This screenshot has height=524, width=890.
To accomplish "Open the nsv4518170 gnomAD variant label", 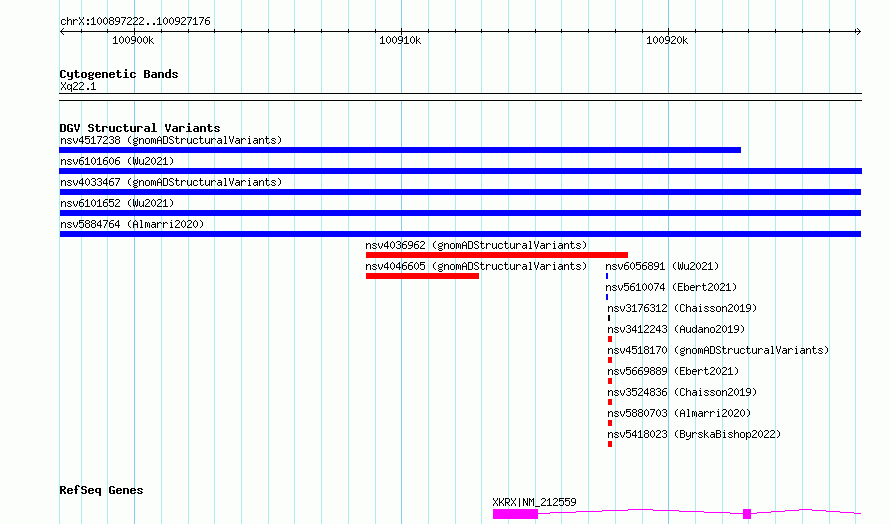I will coord(718,350).
